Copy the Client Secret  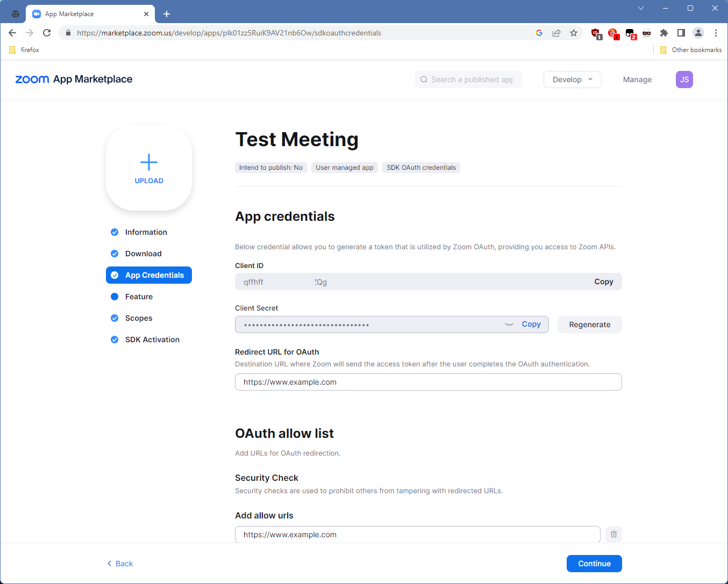(x=531, y=324)
